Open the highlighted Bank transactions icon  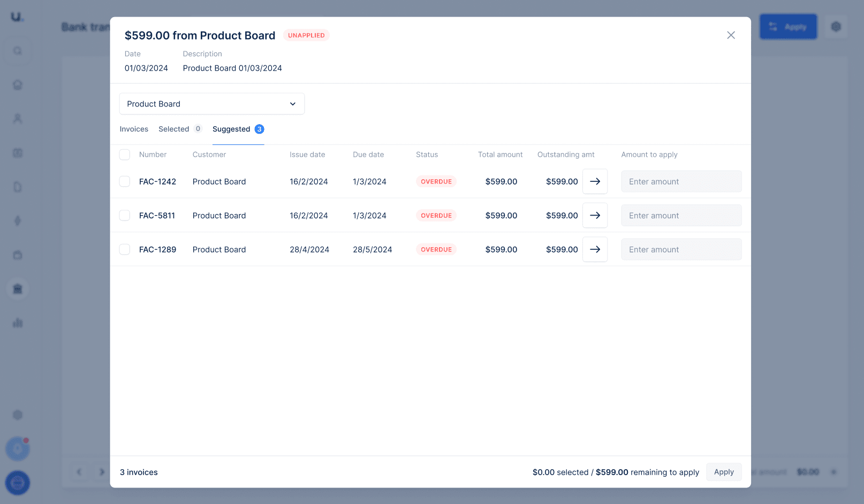18,288
